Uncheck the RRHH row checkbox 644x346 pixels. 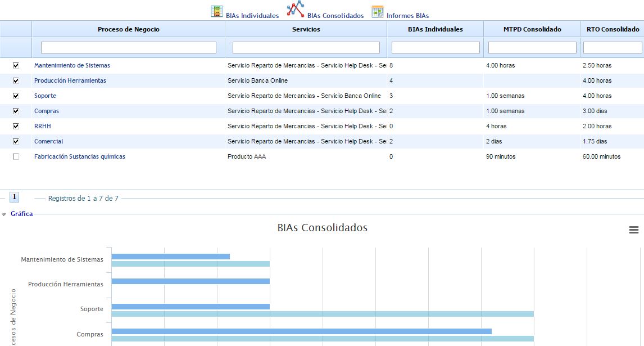[16, 126]
